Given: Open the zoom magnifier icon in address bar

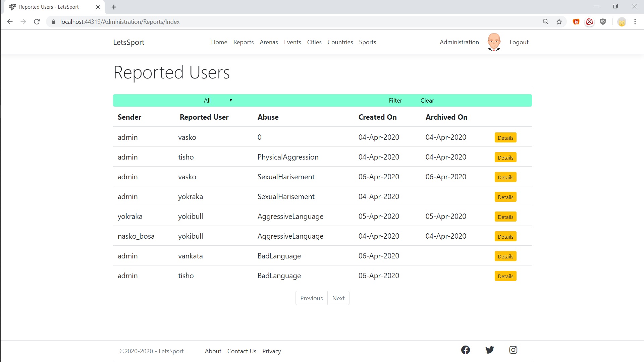Looking at the screenshot, I should tap(546, 22).
